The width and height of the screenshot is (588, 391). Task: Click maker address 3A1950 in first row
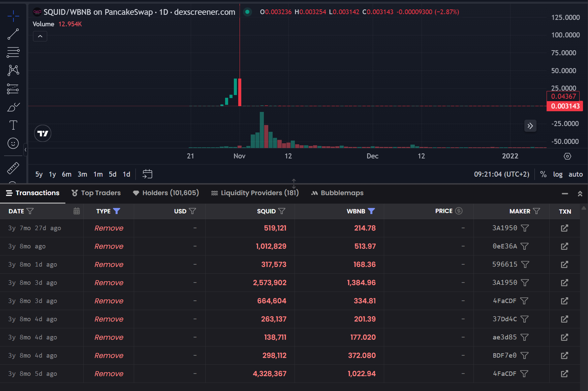(x=504, y=228)
